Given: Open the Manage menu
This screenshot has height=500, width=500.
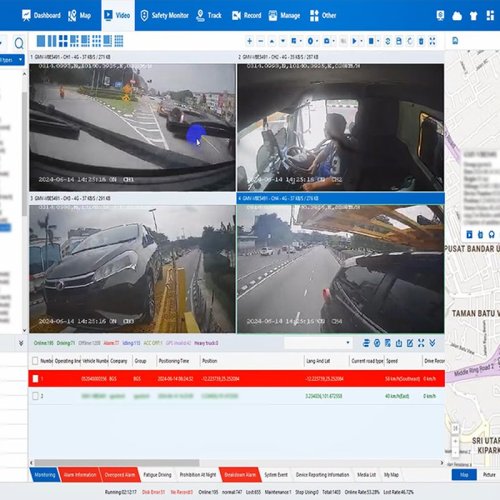Looking at the screenshot, I should coord(284,15).
